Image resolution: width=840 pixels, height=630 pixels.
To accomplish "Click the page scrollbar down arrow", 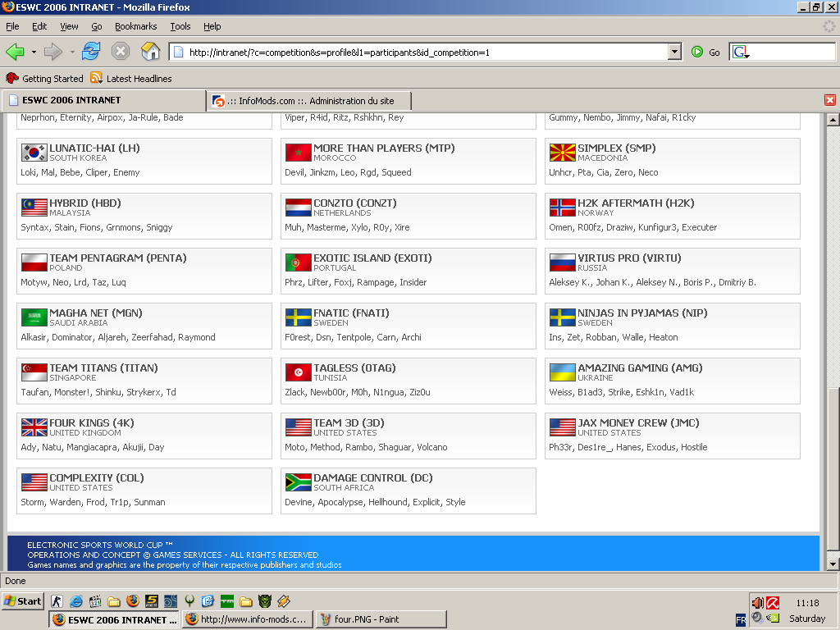I will coord(833,564).
